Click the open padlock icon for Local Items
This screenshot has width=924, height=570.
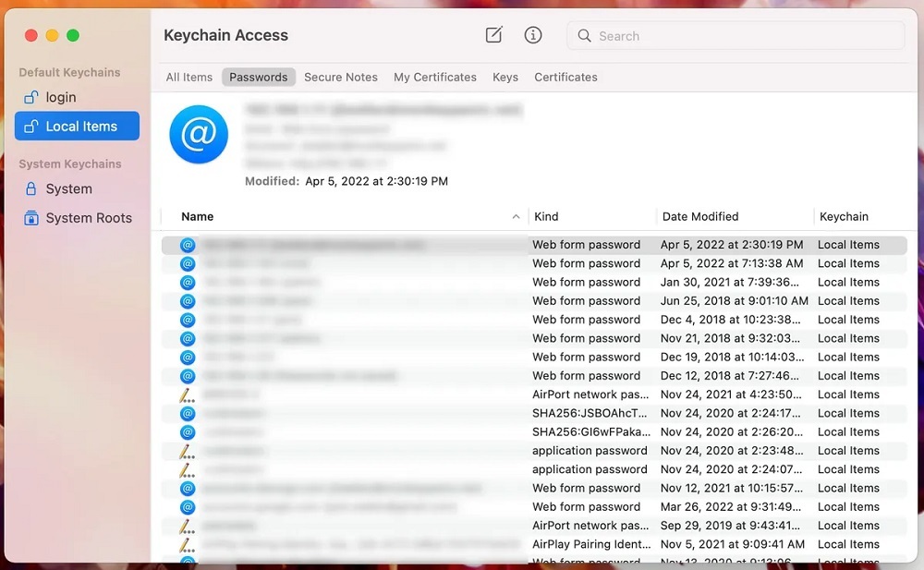[x=31, y=127]
